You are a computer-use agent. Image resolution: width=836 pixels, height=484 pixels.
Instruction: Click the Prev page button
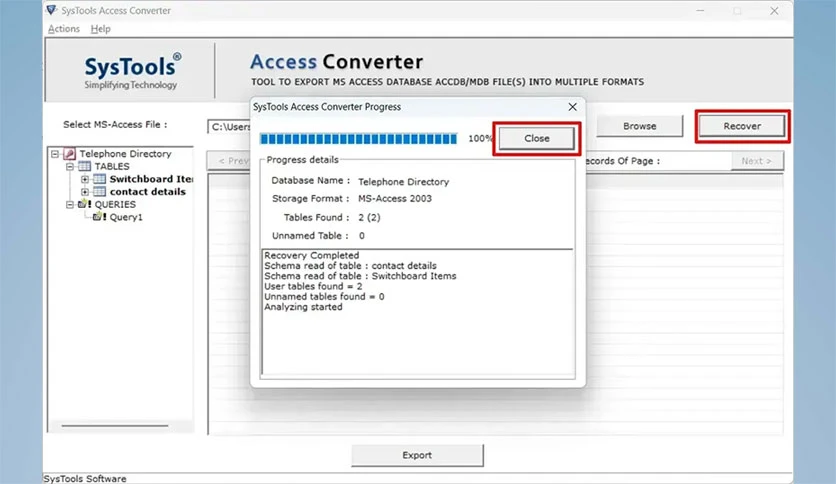pos(230,161)
